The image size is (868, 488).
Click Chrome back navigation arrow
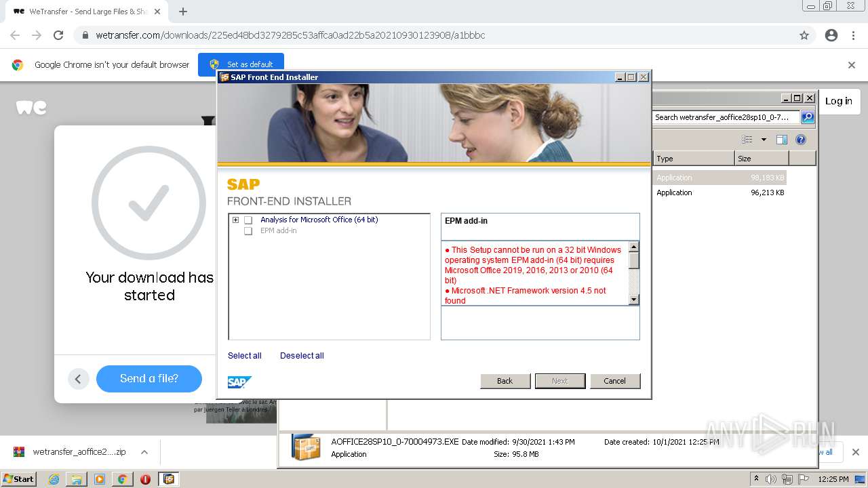point(15,35)
